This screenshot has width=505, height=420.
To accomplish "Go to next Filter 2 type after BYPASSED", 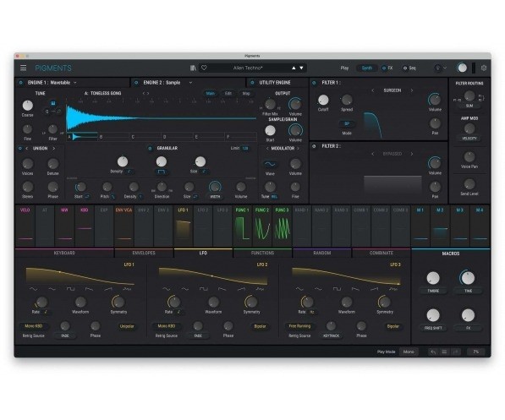I will (x=412, y=154).
